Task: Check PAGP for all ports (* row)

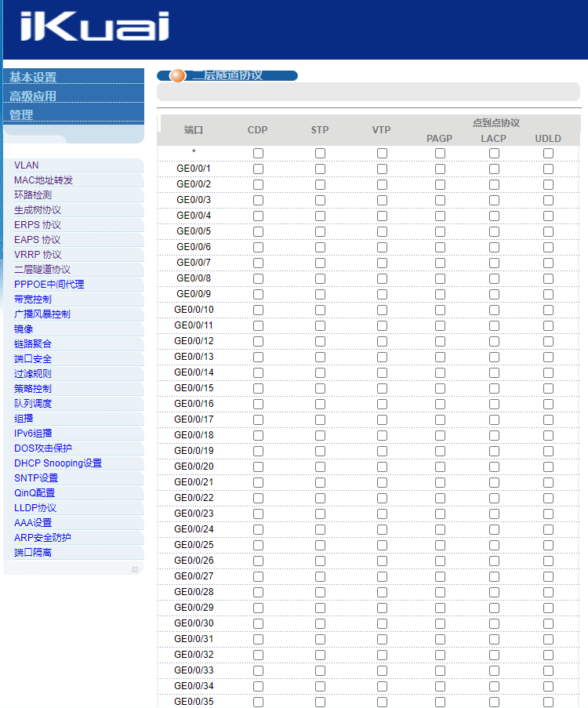Action: [441, 154]
